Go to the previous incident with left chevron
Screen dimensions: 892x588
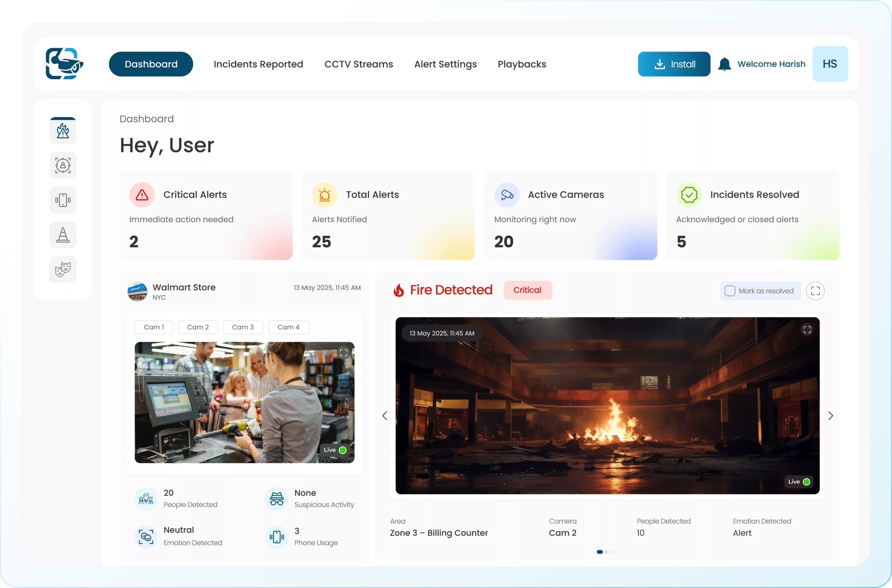(384, 416)
